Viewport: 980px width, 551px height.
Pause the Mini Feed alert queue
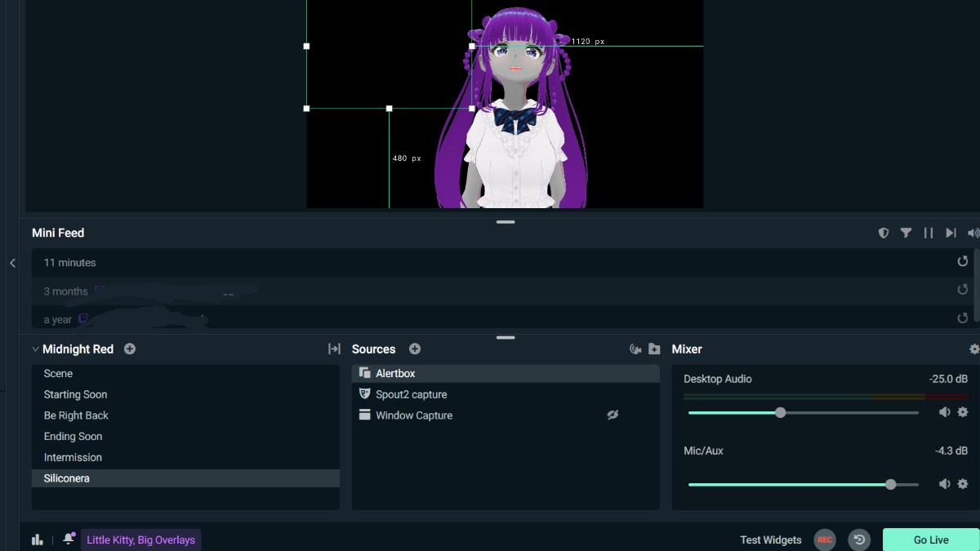pos(928,233)
